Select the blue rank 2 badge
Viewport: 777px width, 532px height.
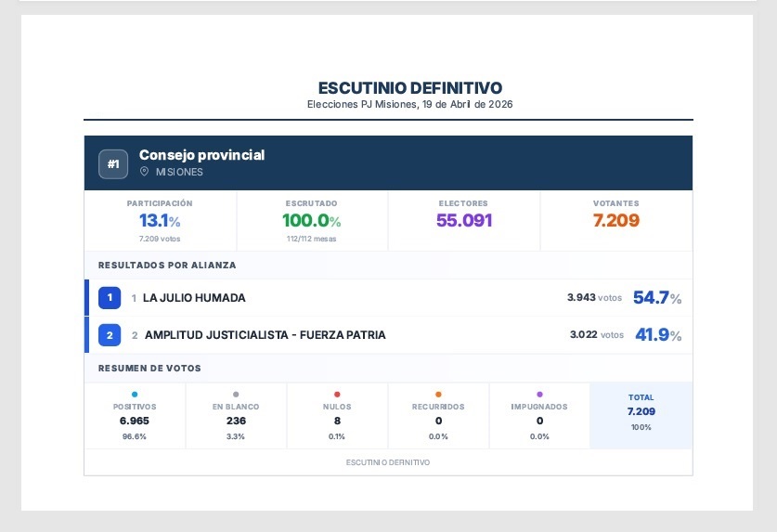(x=110, y=335)
